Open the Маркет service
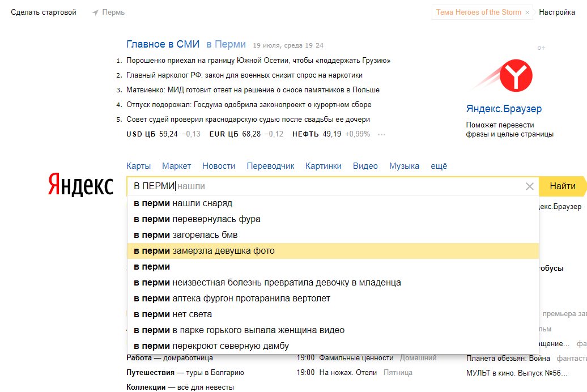Screen dimensions: 587x392 click(176, 166)
